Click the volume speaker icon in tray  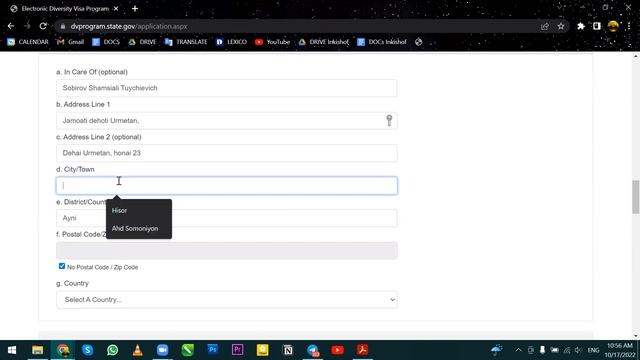tap(578, 350)
